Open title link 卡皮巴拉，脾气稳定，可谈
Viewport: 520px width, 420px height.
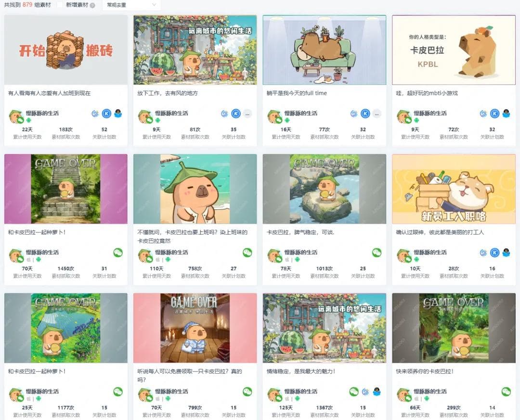click(300, 232)
